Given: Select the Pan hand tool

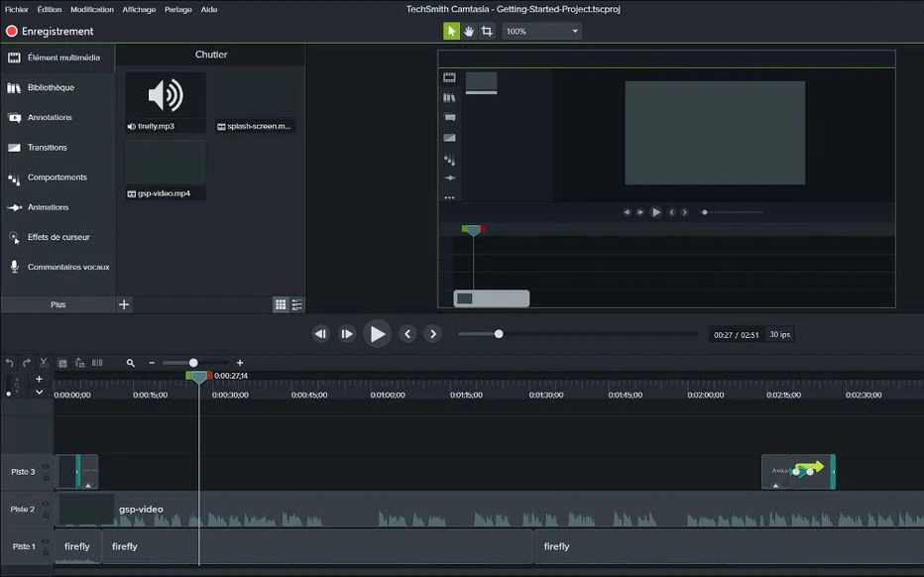Looking at the screenshot, I should [469, 32].
